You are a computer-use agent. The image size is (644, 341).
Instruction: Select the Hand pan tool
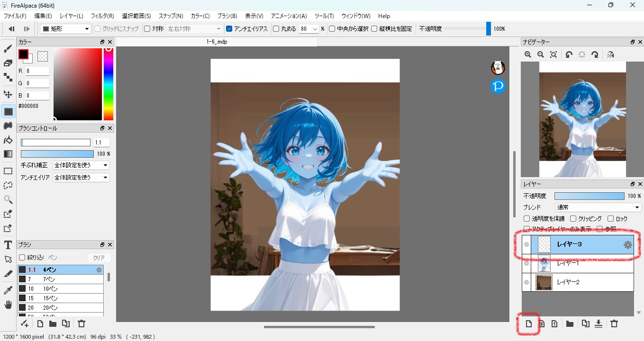[8, 304]
